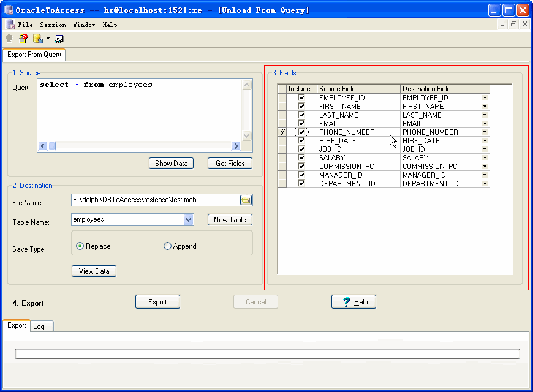Click the Export button
Viewport: 533px width, 392px height.
[x=157, y=302]
